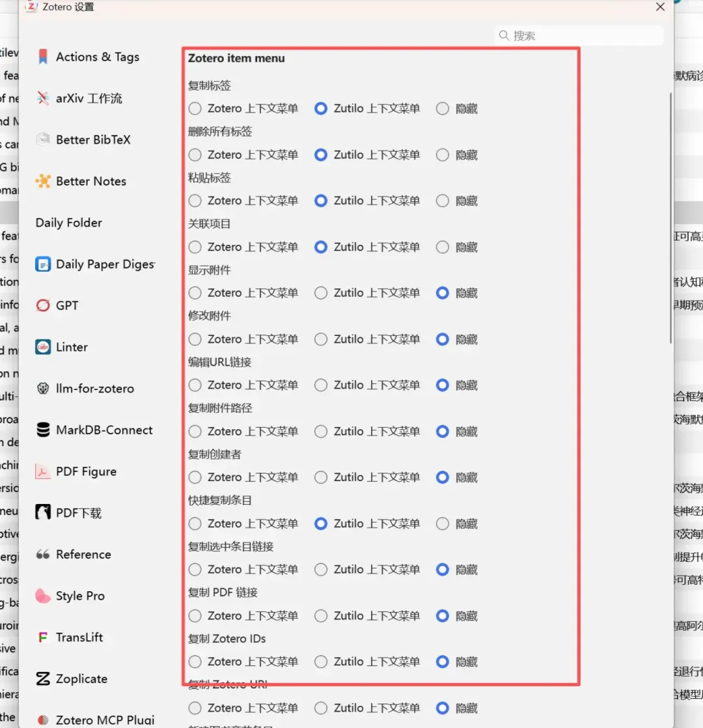Screen dimensions: 703x728
Task: Select Zotero 上下文菜单 for 快捷复制条目
Action: [x=195, y=524]
